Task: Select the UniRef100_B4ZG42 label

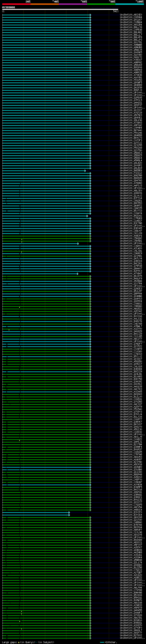Action: [x=131, y=216]
